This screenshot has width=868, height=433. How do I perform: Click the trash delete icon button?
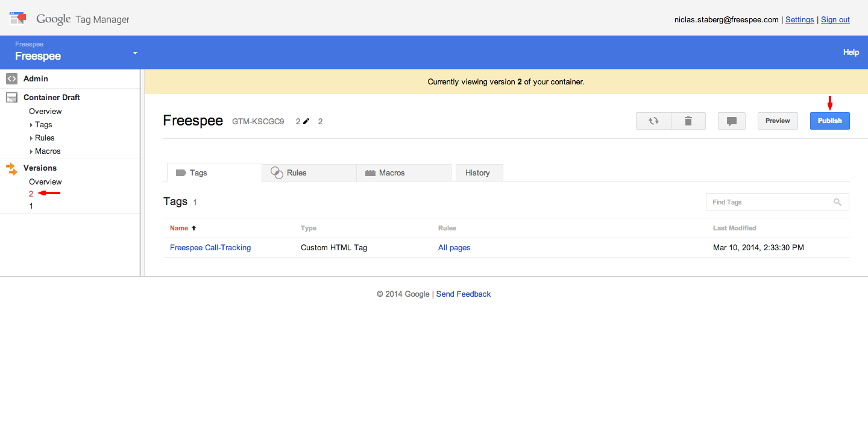click(688, 121)
